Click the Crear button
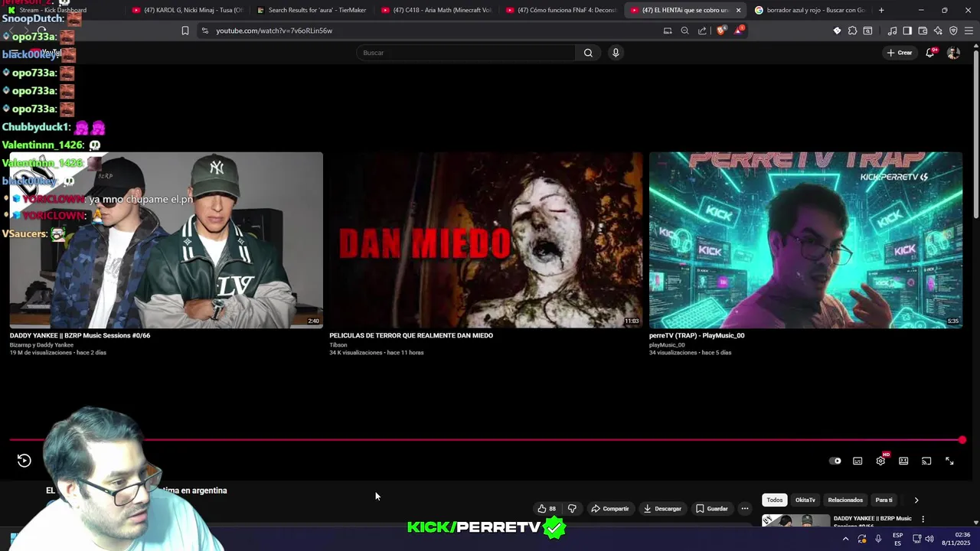The width and height of the screenshot is (980, 551). click(899, 53)
